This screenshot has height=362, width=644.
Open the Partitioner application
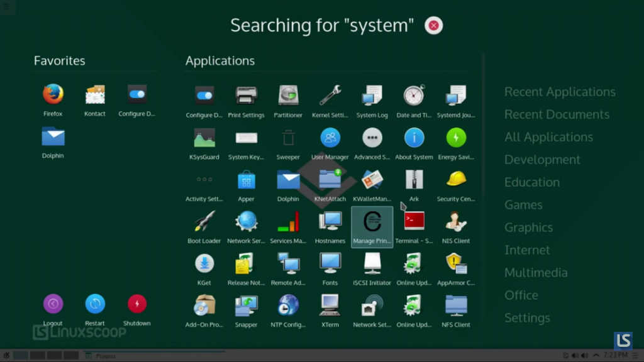tap(288, 96)
